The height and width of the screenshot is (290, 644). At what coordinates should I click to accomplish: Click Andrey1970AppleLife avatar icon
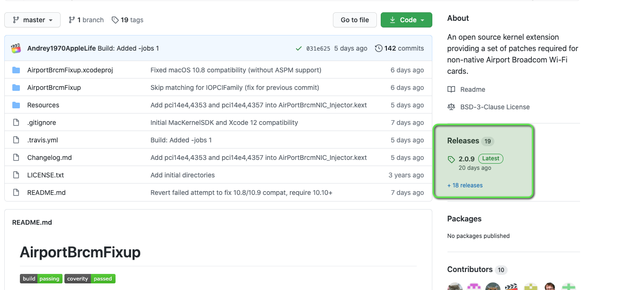[17, 48]
